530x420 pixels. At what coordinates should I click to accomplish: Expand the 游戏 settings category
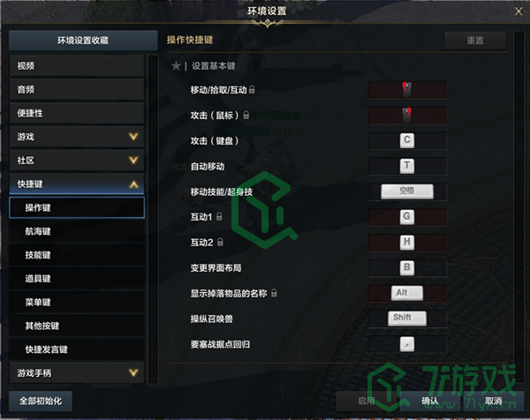tap(77, 137)
